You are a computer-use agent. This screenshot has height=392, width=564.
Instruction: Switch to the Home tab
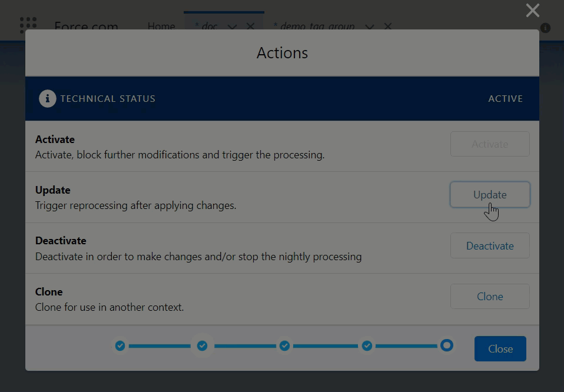161,26
